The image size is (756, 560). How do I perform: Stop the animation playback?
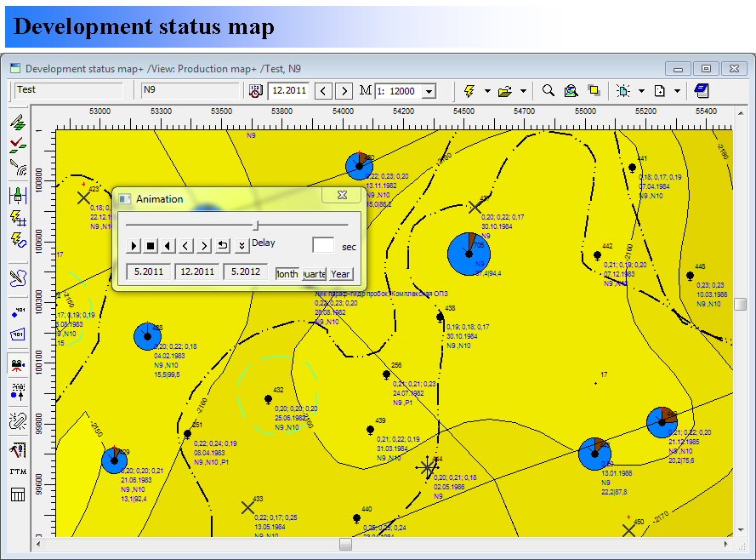(151, 246)
